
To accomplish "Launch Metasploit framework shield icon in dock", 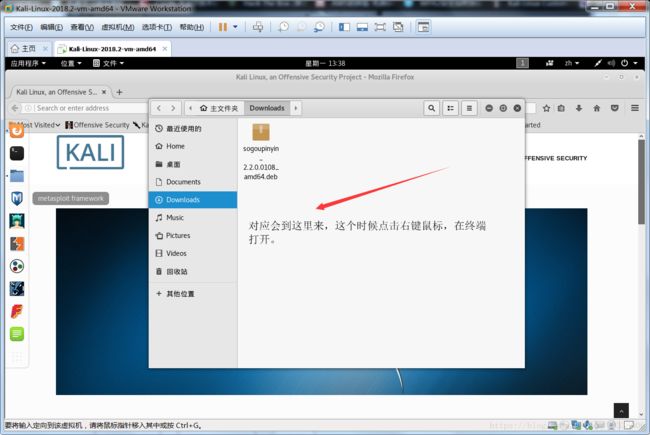I will click(17, 198).
